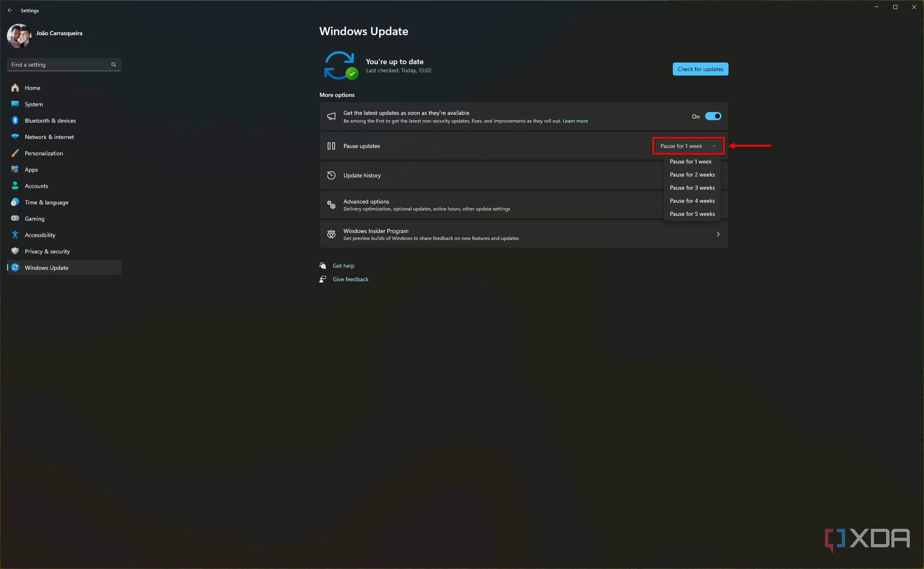Click the Pause updates pause icon
The height and width of the screenshot is (569, 924).
click(x=331, y=146)
